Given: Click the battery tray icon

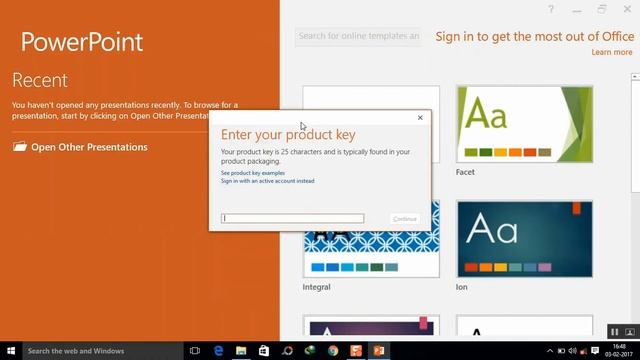Looking at the screenshot, I should 561,351.
